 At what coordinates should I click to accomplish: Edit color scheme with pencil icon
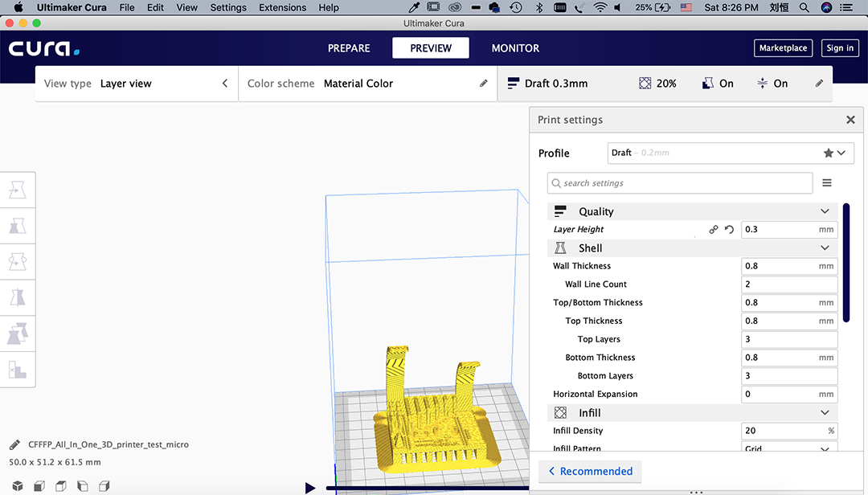pos(483,83)
